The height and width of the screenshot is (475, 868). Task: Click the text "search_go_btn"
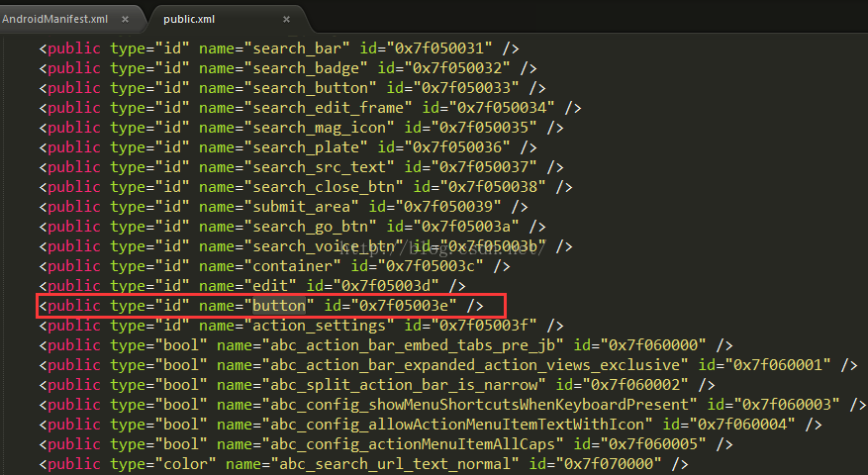coord(311,227)
